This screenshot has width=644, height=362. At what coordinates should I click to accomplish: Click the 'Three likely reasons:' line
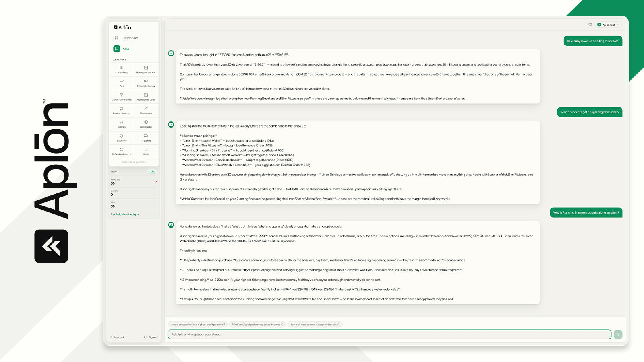[x=193, y=251]
